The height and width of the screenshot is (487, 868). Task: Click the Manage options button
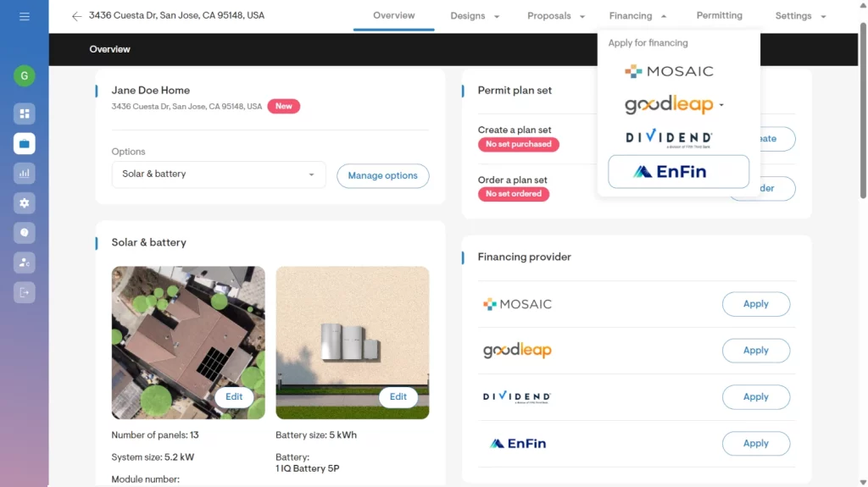(x=382, y=176)
